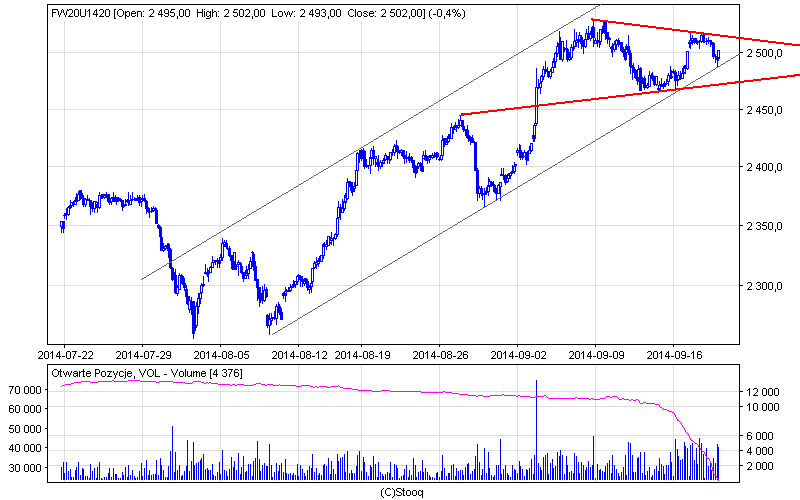Click the 2014-07-22 date label
This screenshot has width=800, height=500.
(65, 355)
